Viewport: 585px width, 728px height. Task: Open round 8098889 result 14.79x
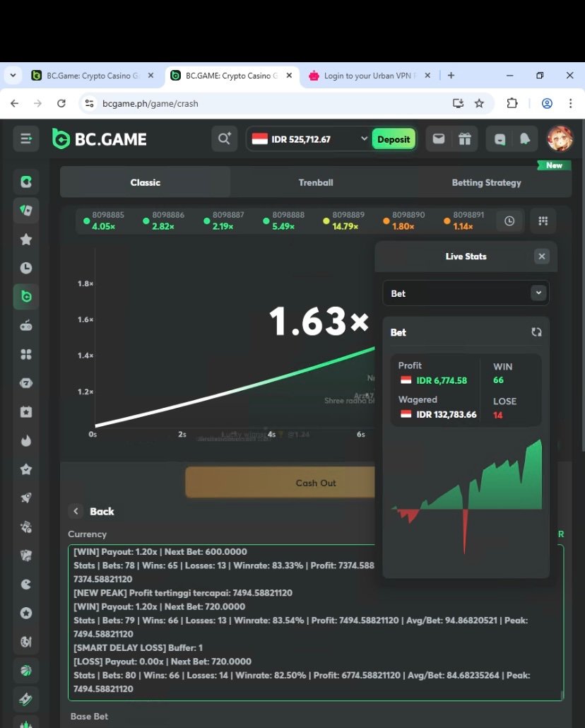click(x=344, y=221)
